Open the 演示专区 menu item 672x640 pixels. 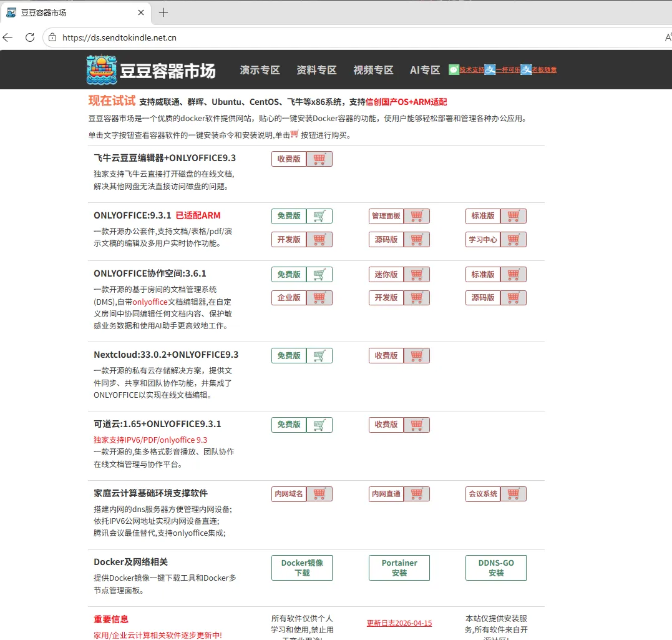(x=260, y=70)
